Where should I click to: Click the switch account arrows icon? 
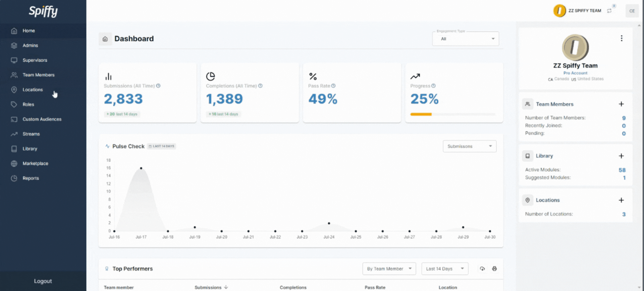coord(609,11)
